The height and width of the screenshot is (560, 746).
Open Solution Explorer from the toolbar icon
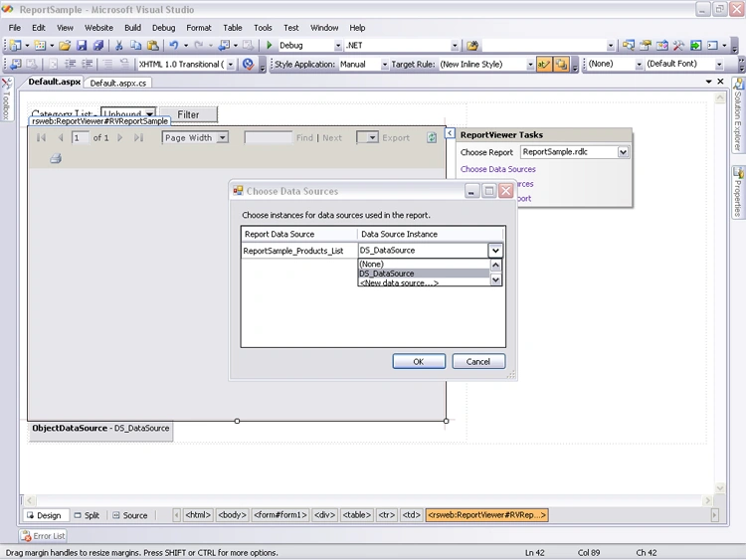coord(628,45)
